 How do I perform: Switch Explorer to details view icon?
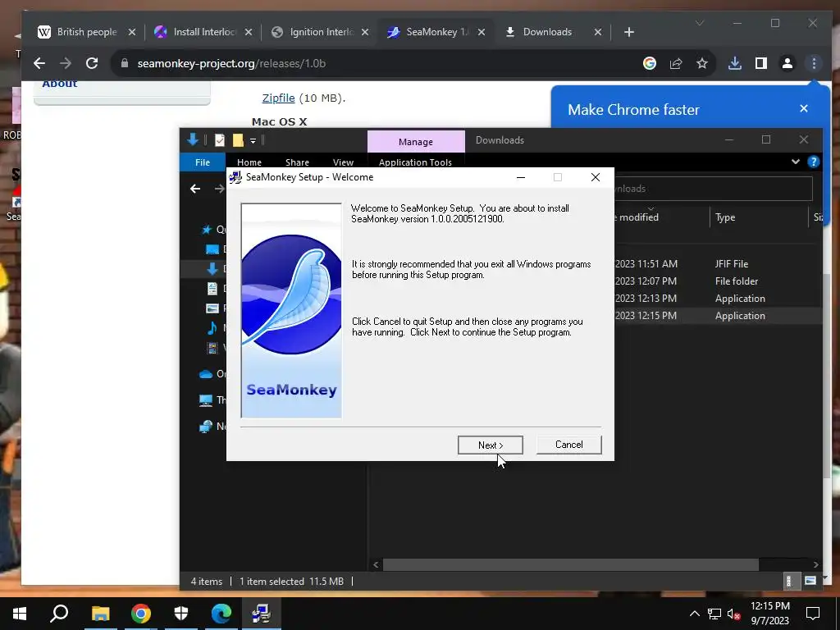(x=788, y=581)
